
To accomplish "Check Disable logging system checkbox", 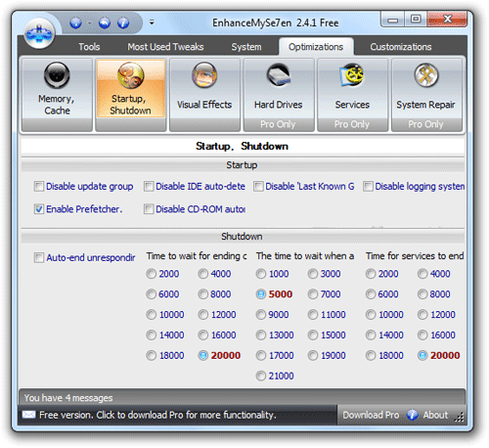I will coord(368,187).
